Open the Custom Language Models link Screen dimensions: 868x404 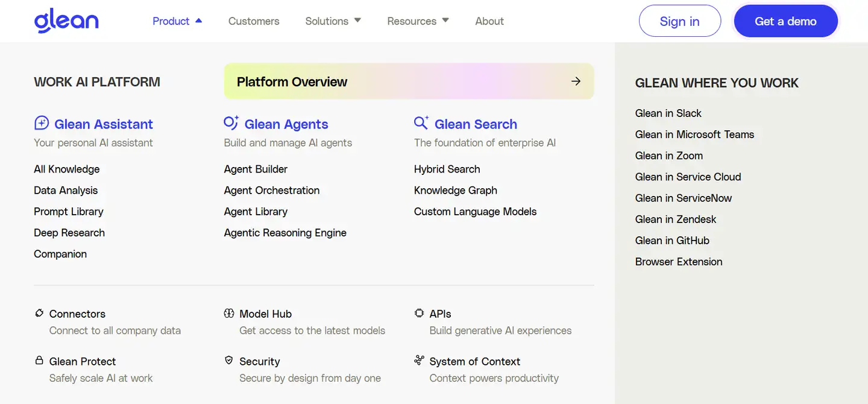click(475, 212)
